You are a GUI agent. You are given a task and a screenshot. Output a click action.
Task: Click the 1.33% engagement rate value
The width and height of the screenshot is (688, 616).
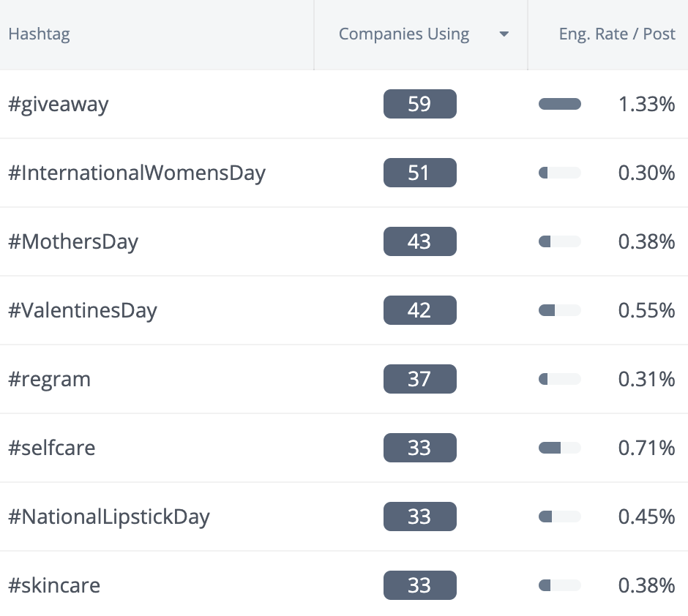click(646, 104)
